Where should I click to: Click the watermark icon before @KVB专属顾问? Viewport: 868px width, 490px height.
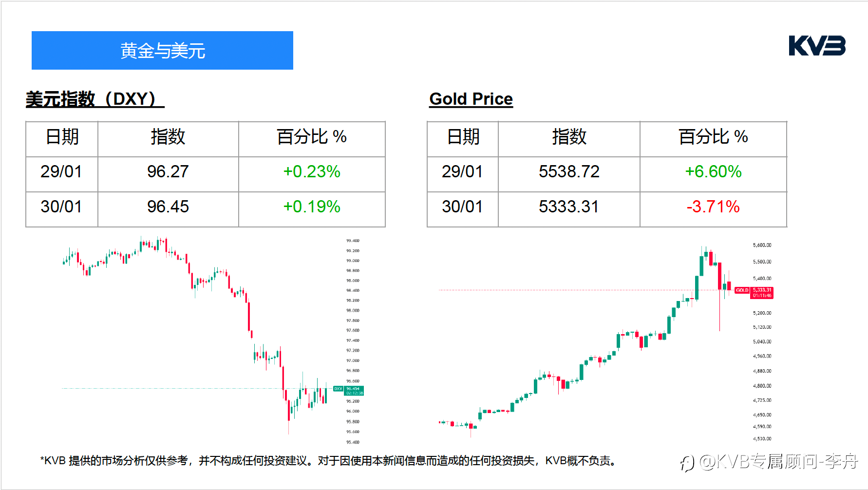[687, 463]
